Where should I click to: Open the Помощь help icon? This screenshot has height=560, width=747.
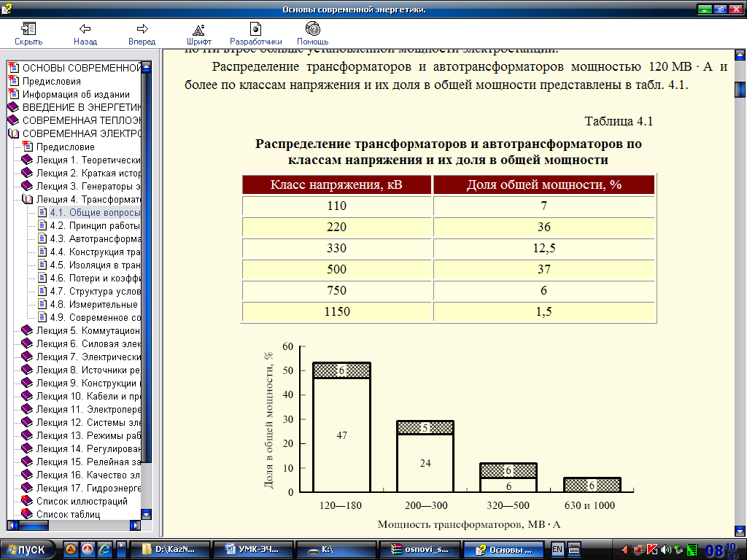[x=312, y=29]
